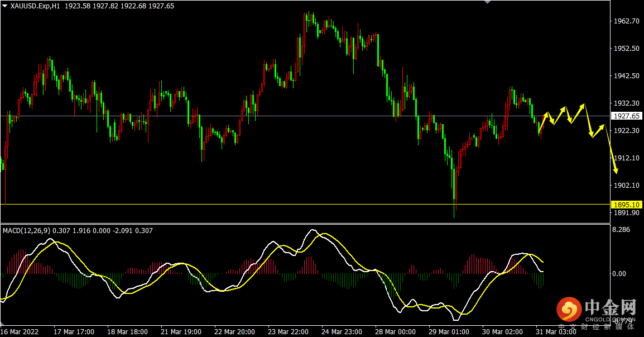644x337 pixels.
Task: Click the MACD 0.00 level label
Action: [x=619, y=274]
